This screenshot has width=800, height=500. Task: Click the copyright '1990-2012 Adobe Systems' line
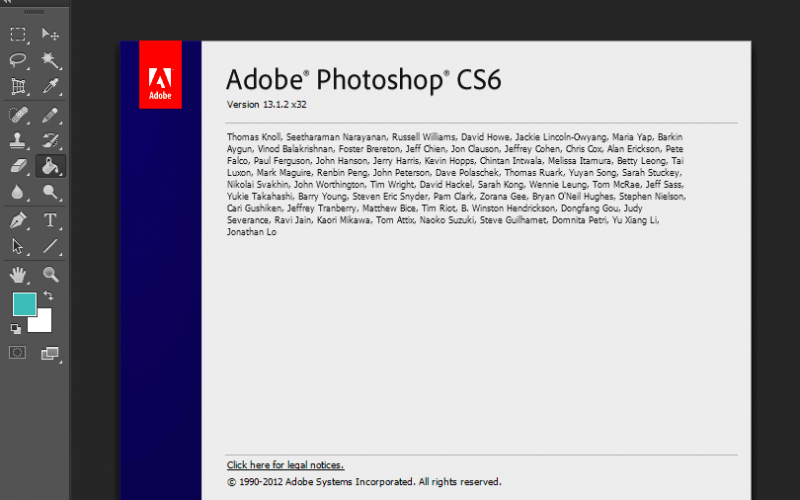click(364, 482)
